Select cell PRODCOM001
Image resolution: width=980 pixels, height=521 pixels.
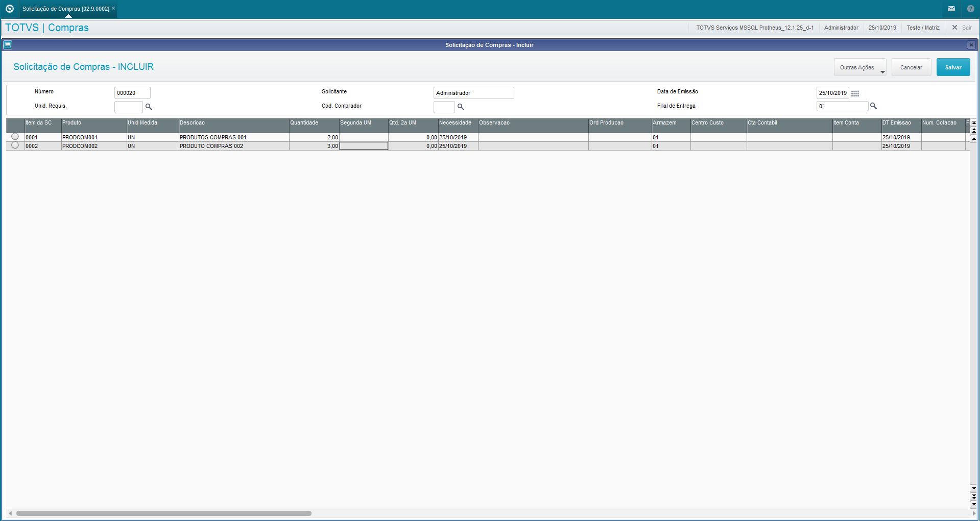pyautogui.click(x=94, y=137)
